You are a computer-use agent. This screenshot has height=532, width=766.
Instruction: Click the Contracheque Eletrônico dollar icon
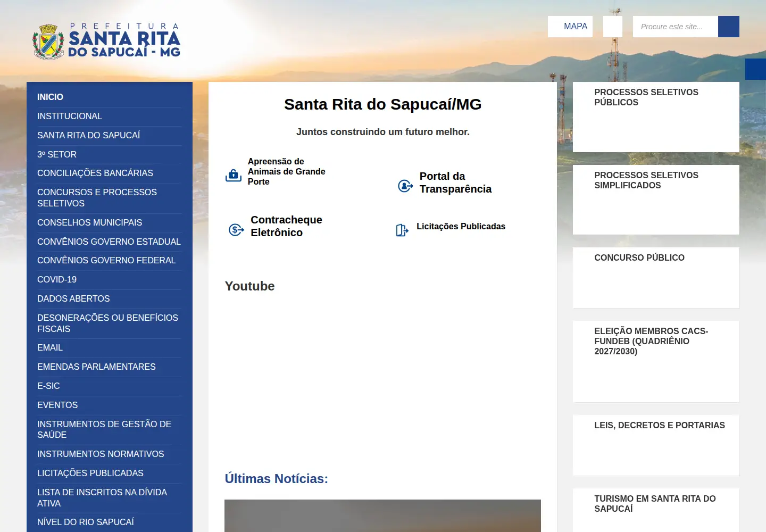coord(236,230)
